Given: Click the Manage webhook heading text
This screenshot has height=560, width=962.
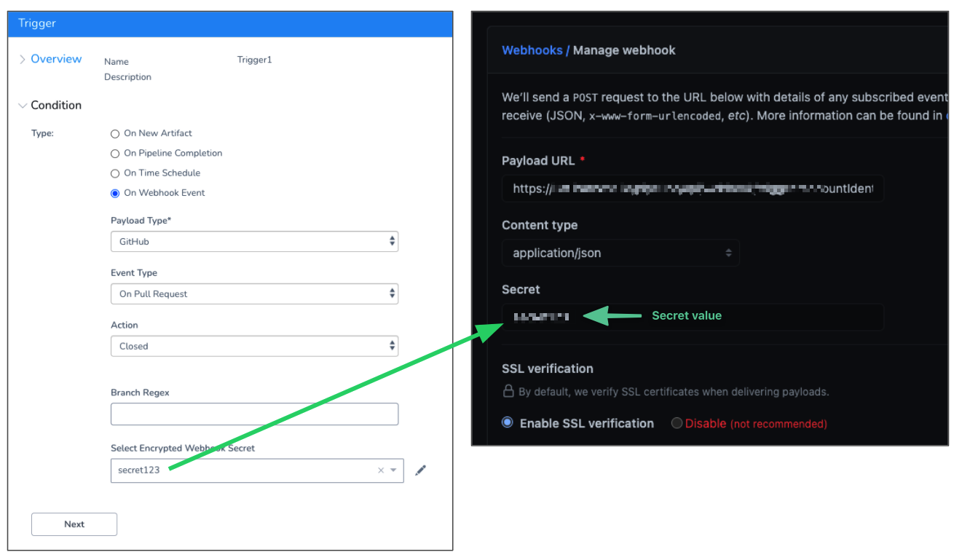Looking at the screenshot, I should tap(624, 50).
